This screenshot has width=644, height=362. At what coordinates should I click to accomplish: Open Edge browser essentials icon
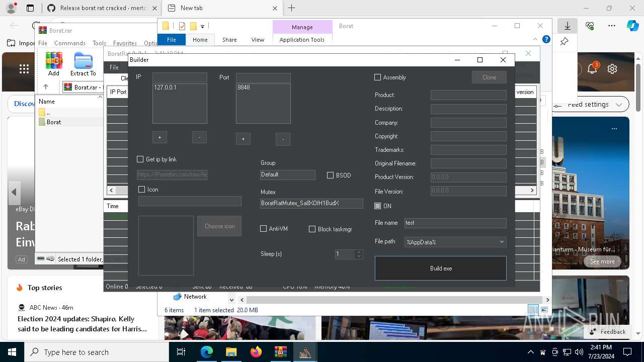[x=590, y=26]
